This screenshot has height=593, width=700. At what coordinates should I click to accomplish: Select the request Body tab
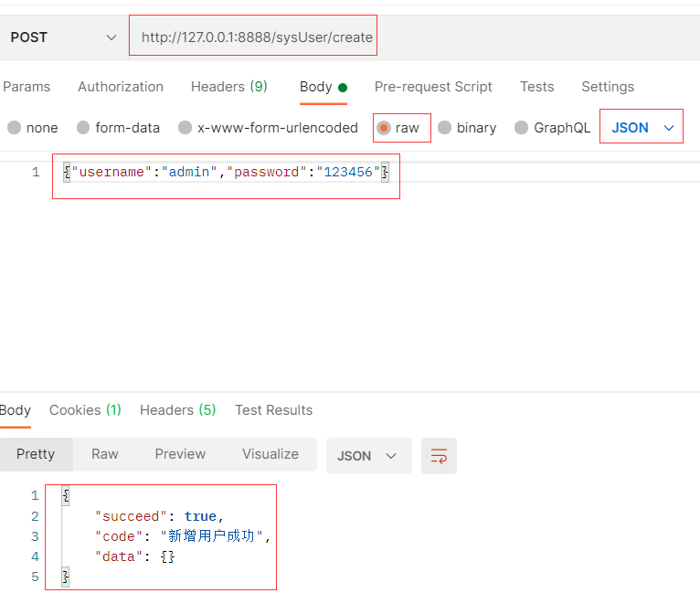[x=323, y=87]
